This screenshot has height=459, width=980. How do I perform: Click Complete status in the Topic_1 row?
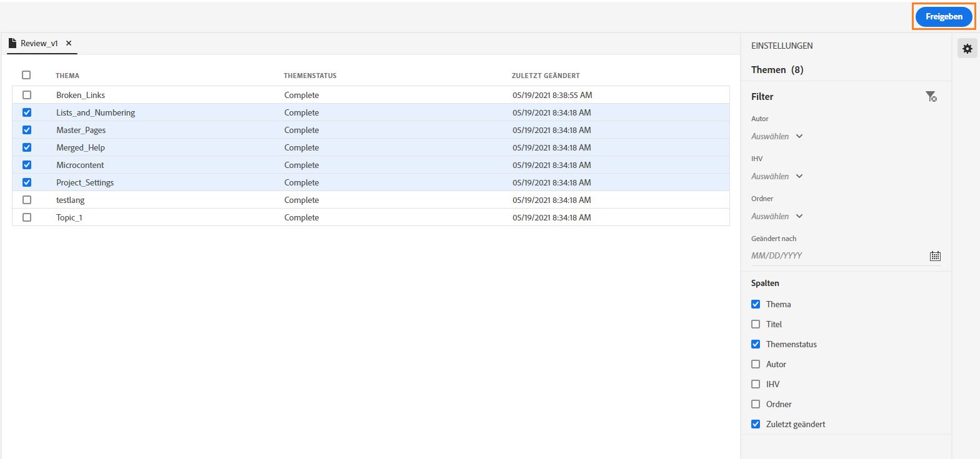301,217
